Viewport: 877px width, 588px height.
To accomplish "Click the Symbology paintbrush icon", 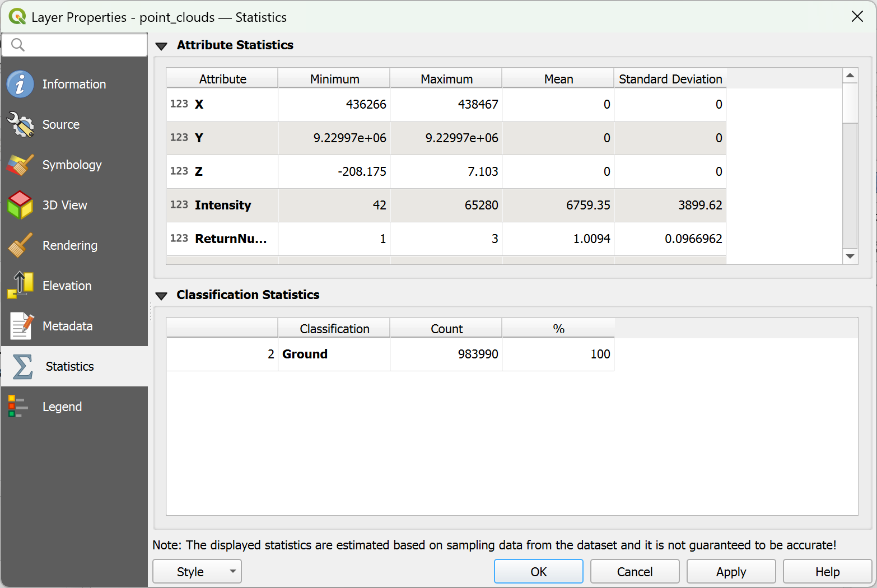I will 21,165.
